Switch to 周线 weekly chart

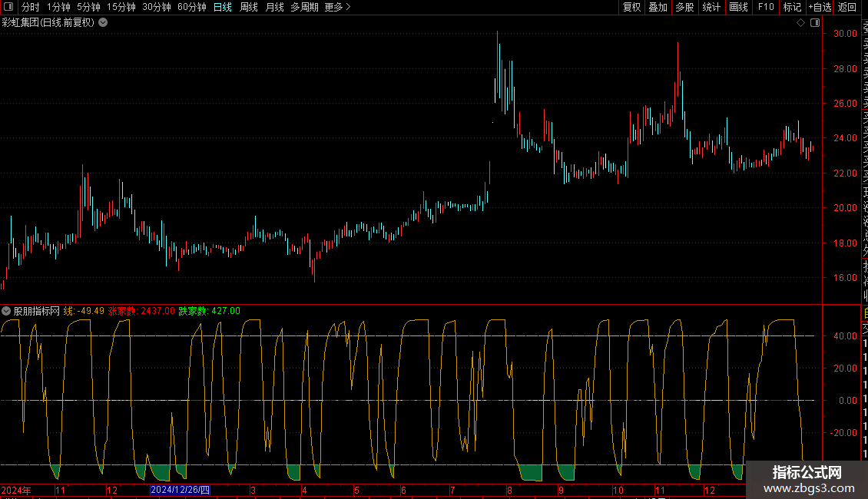(x=249, y=7)
